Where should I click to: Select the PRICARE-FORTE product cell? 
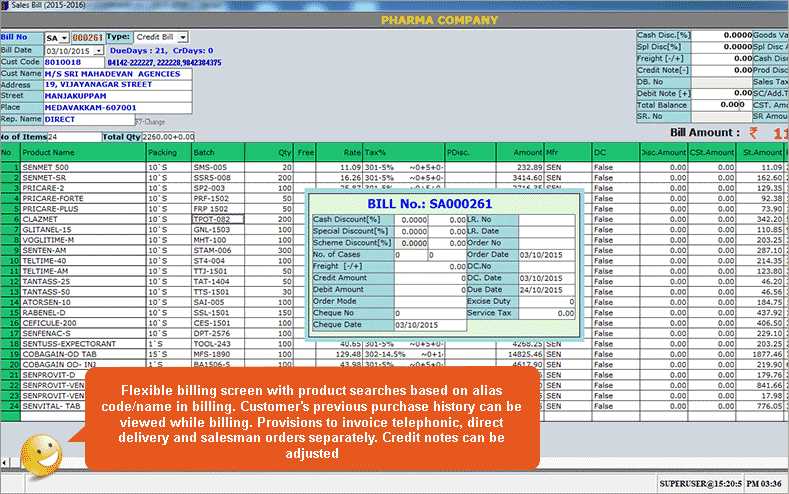tap(83, 198)
